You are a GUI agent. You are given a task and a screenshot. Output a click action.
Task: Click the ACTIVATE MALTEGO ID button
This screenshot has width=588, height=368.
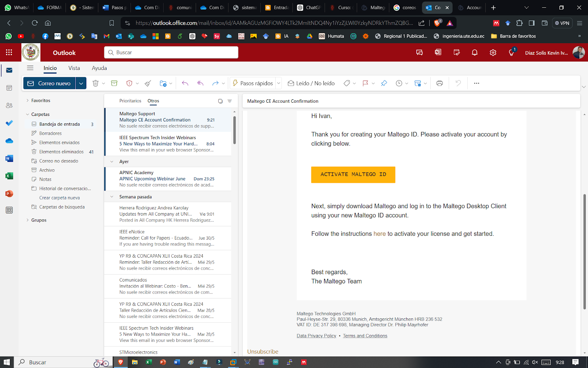pyautogui.click(x=353, y=174)
